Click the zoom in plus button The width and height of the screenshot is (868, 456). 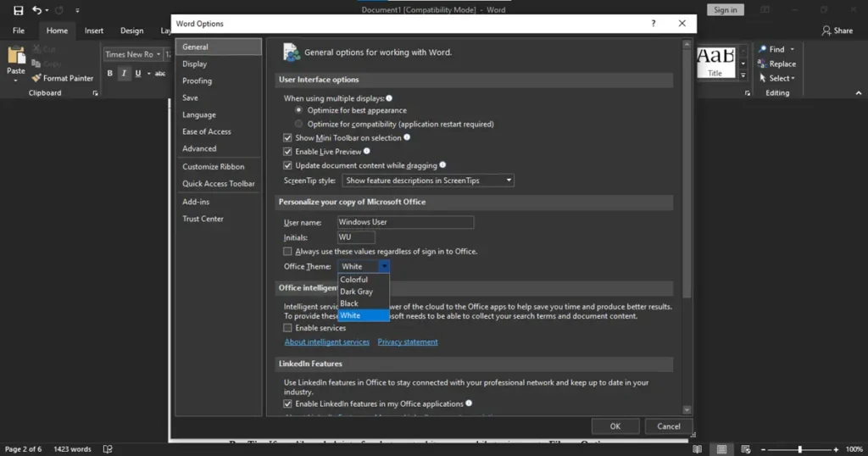pos(836,449)
